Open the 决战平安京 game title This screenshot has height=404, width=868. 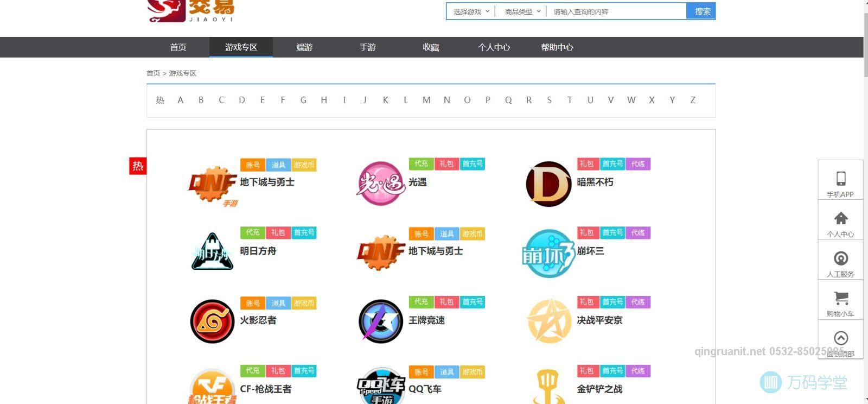pos(600,320)
